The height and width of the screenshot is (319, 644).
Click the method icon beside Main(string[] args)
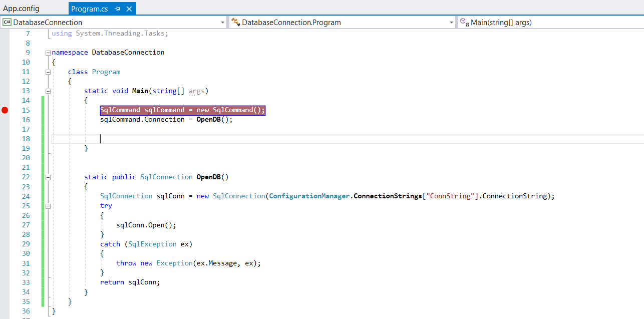(464, 22)
